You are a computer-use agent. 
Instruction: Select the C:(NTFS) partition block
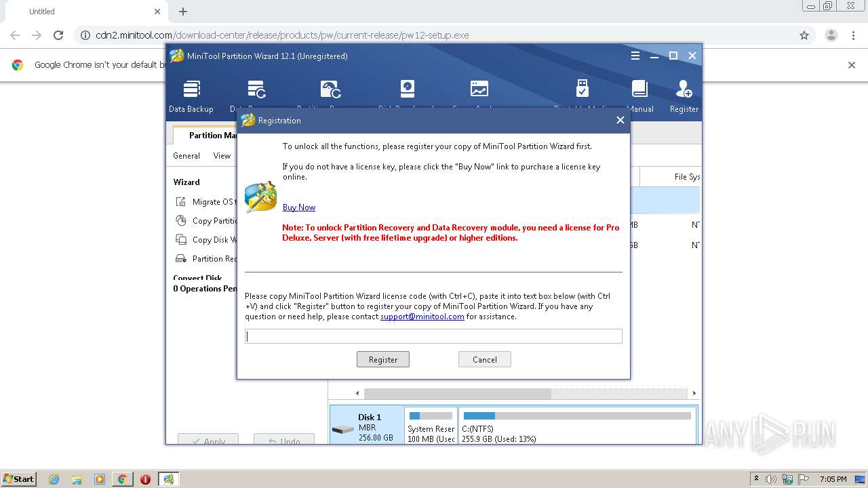(577, 426)
